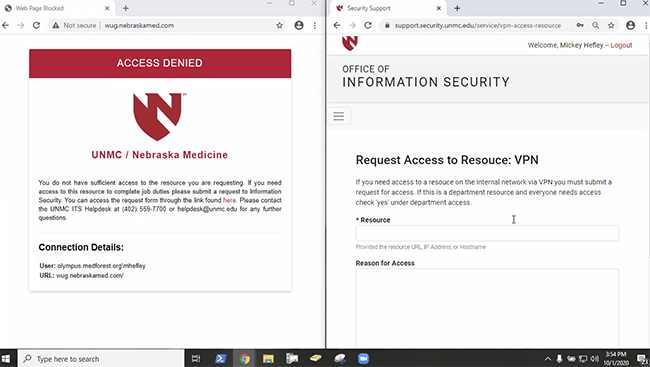The height and width of the screenshot is (367, 650).
Task: Click into the Reason for Access textarea
Action: pyautogui.click(x=487, y=308)
